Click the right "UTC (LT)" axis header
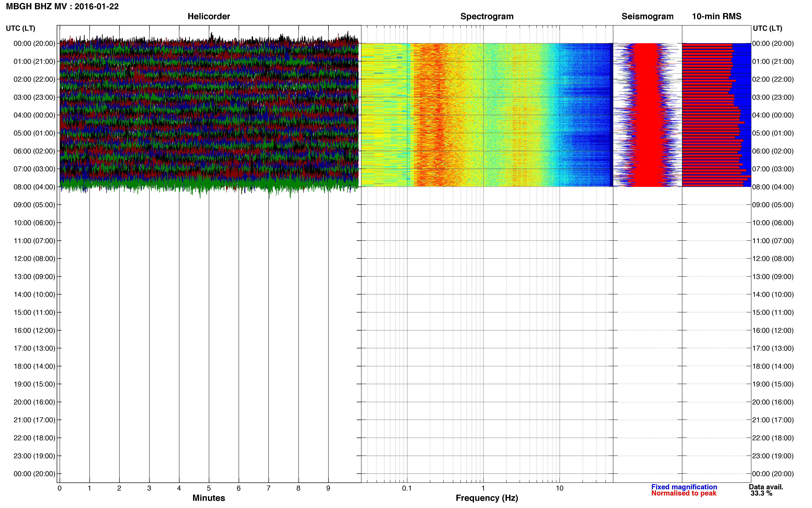 pyautogui.click(x=767, y=28)
